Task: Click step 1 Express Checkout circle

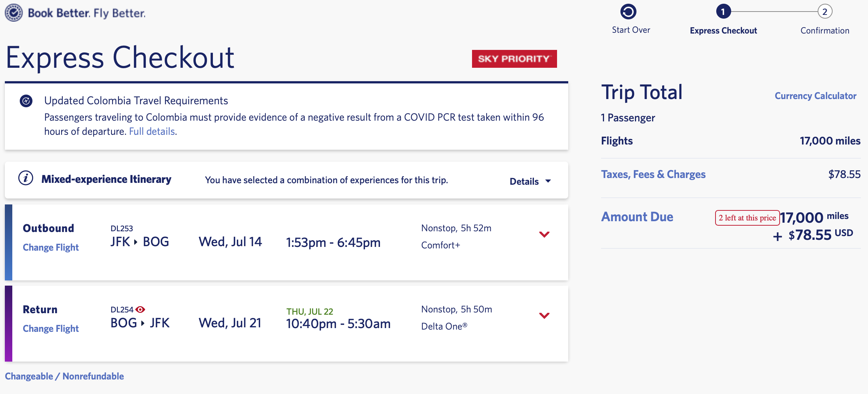Action: 723,11
